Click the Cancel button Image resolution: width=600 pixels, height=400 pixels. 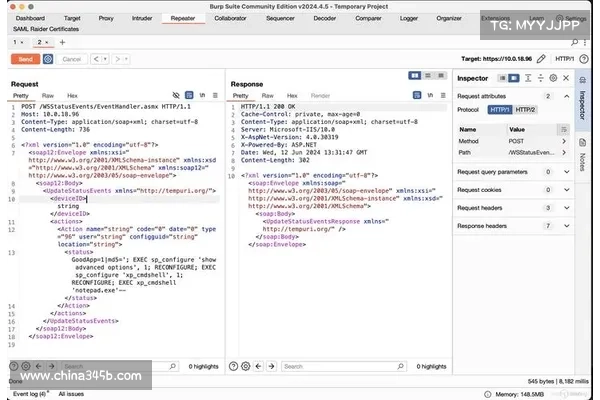(x=72, y=59)
